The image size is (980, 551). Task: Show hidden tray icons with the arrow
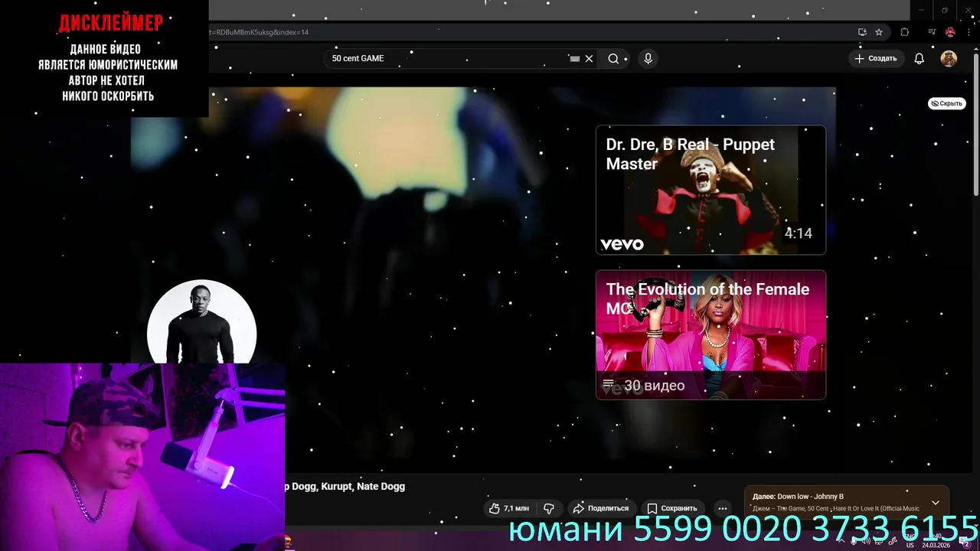841,542
